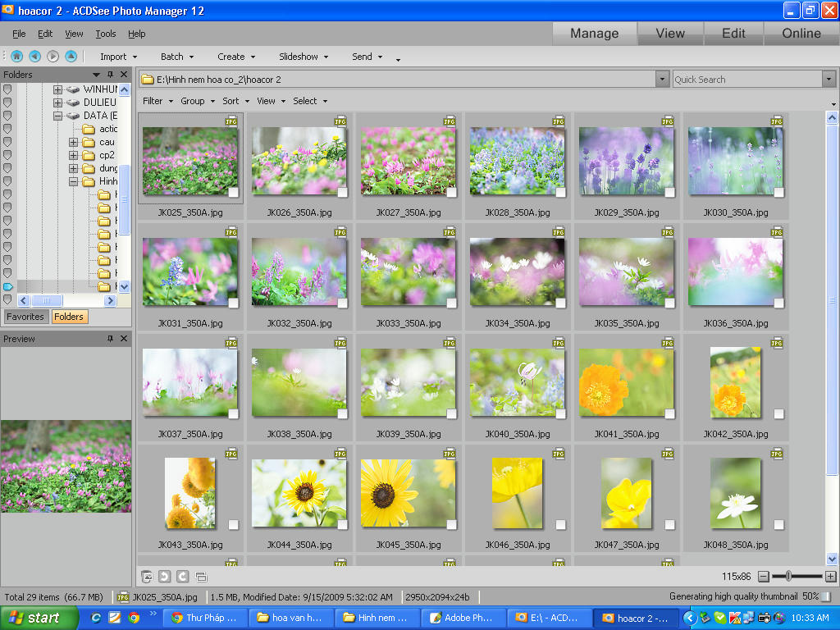840x630 pixels.
Task: Collapse the DATA (E drive node
Action: [x=58, y=116]
